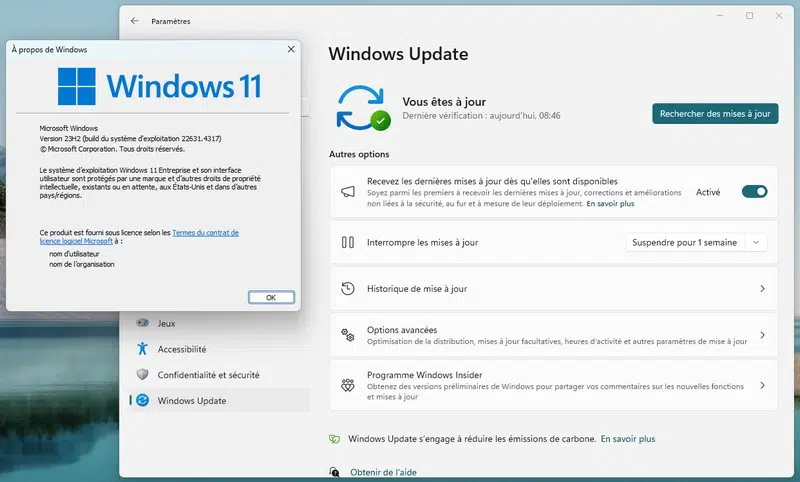Click the Accessibilité person icon in sidebar
The image size is (800, 482).
(x=142, y=349)
